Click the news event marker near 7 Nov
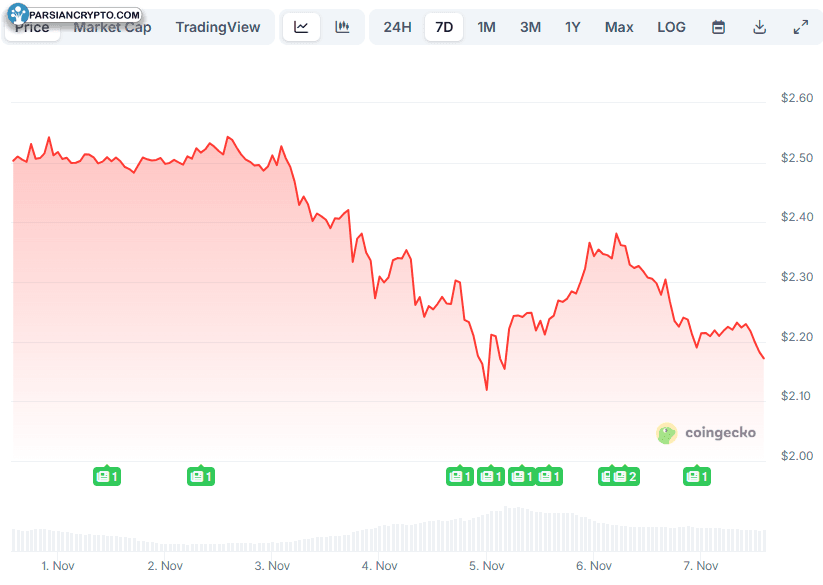 coord(697,476)
